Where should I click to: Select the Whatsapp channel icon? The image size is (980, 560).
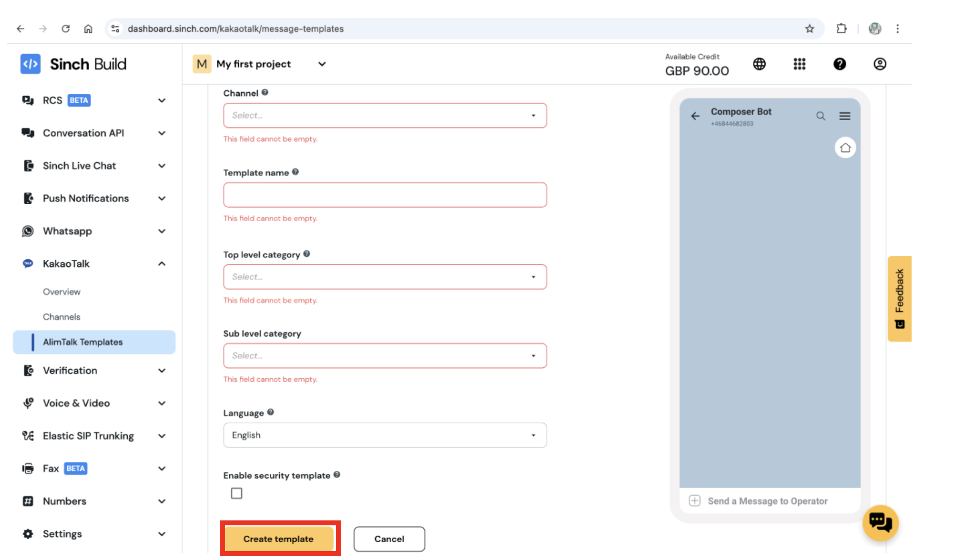click(27, 231)
